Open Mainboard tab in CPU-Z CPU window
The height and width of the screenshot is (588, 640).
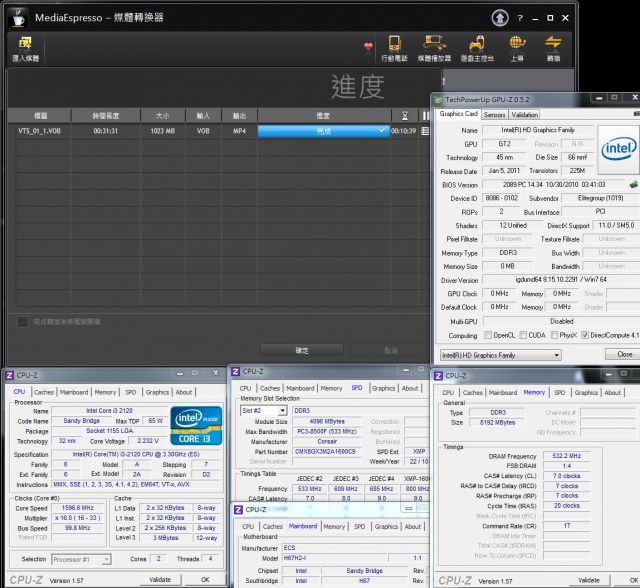coord(74,392)
